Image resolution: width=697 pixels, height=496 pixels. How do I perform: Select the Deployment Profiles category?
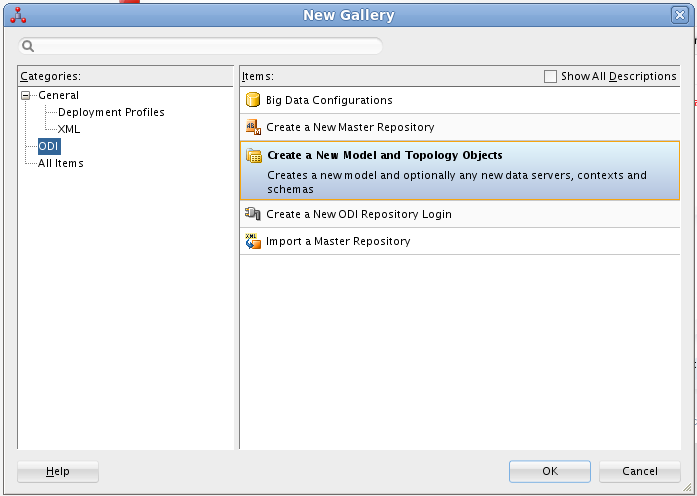111,112
